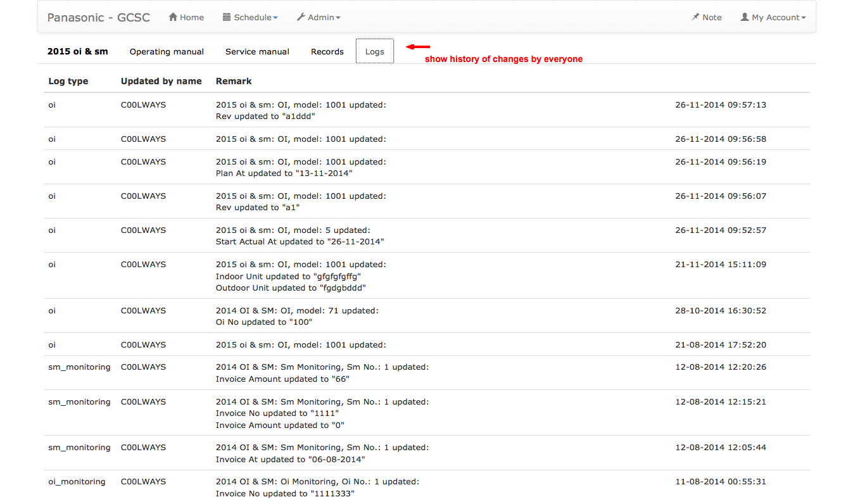Click the Updated by name column header
853x504 pixels.
click(161, 81)
